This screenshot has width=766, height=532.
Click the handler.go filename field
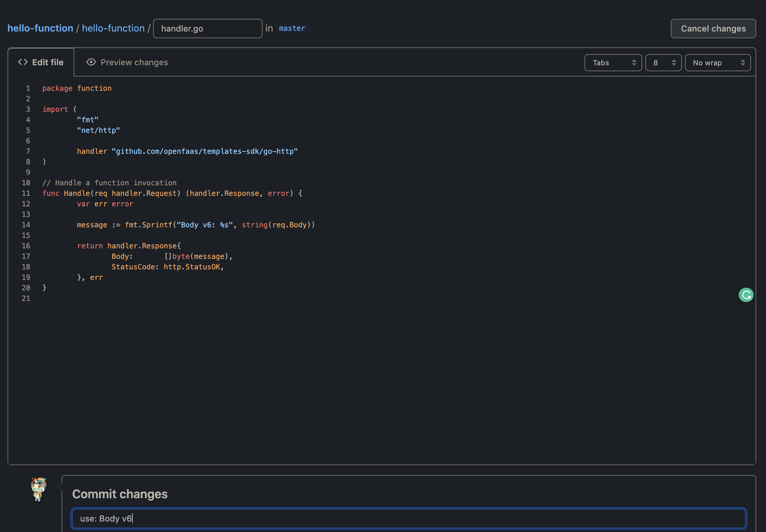[x=207, y=29]
